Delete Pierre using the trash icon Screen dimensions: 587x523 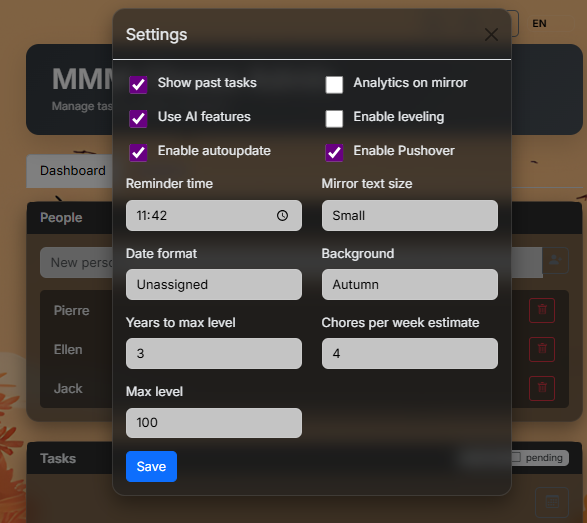542,310
